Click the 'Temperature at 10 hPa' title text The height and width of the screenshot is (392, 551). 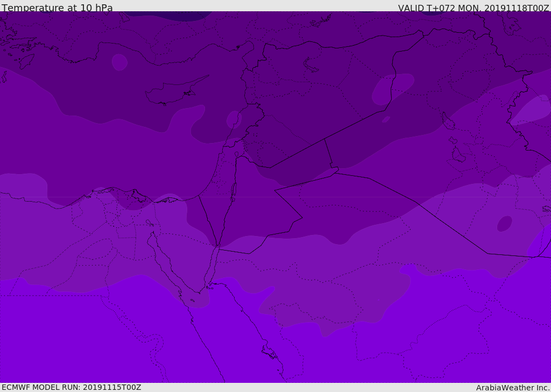point(57,8)
